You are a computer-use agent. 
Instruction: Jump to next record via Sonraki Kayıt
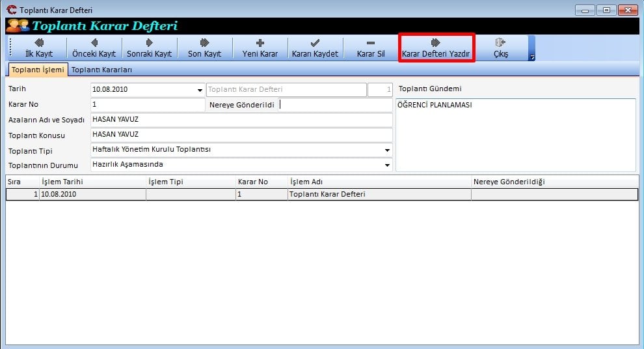coord(149,48)
